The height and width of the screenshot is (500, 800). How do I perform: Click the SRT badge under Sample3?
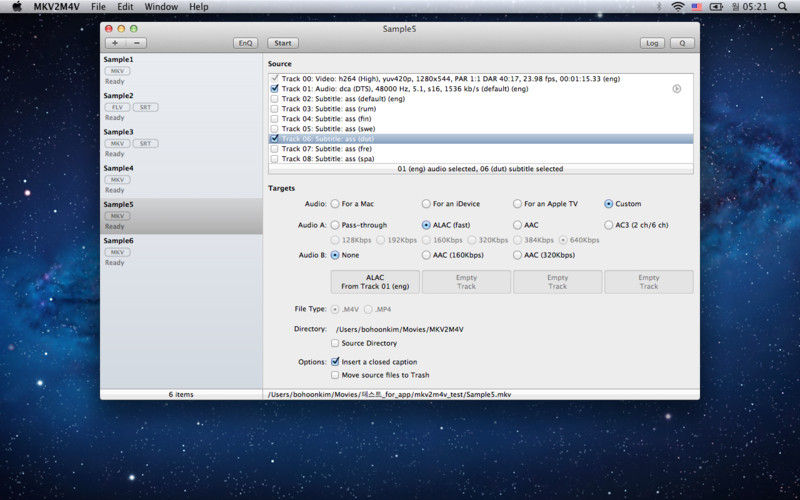point(145,143)
